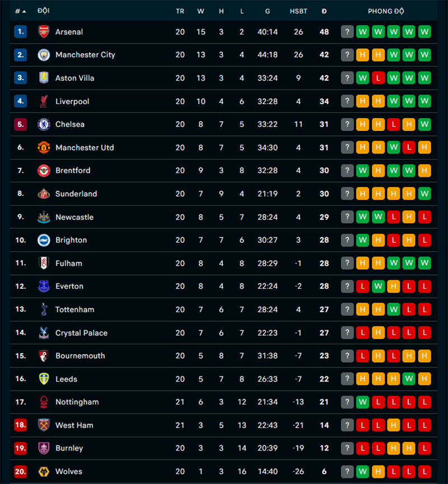Viewport: 448px width, 484px height.
Task: Click Arsenal's gray question mark form badge
Action: [x=347, y=32]
